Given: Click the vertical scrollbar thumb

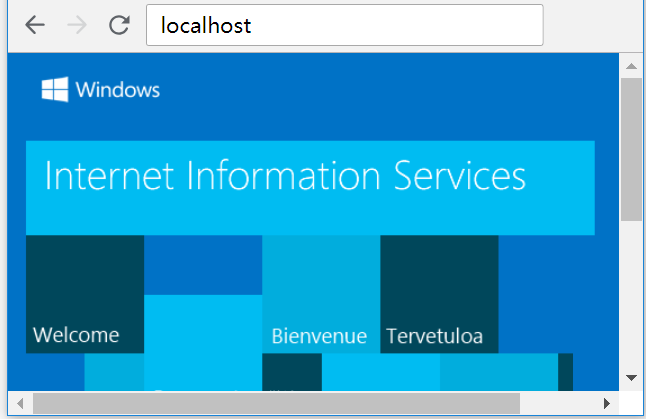Looking at the screenshot, I should click(x=631, y=150).
